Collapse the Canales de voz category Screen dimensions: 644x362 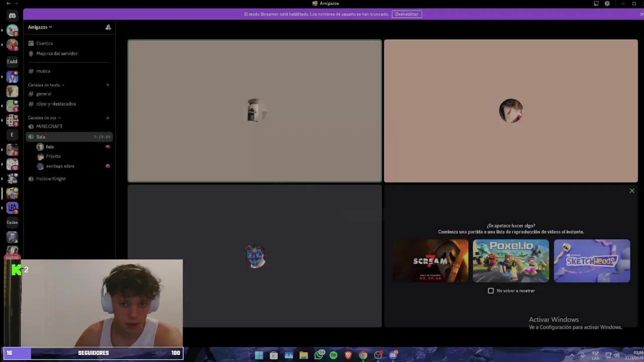(44, 118)
